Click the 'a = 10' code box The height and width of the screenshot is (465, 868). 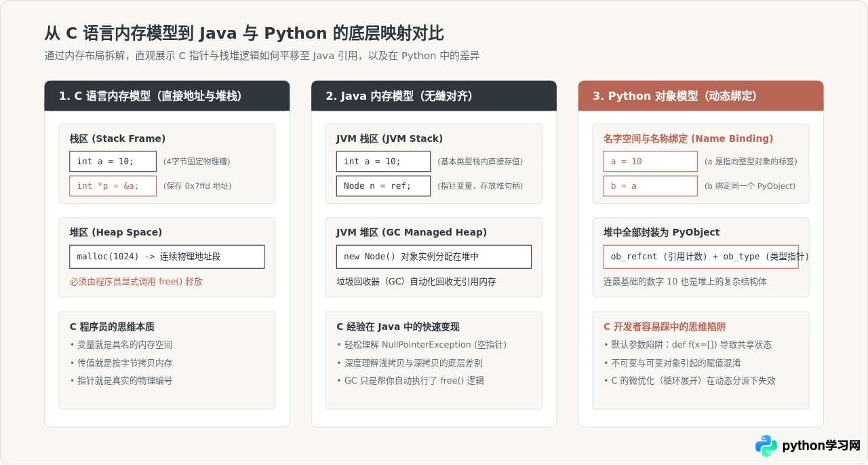point(650,161)
